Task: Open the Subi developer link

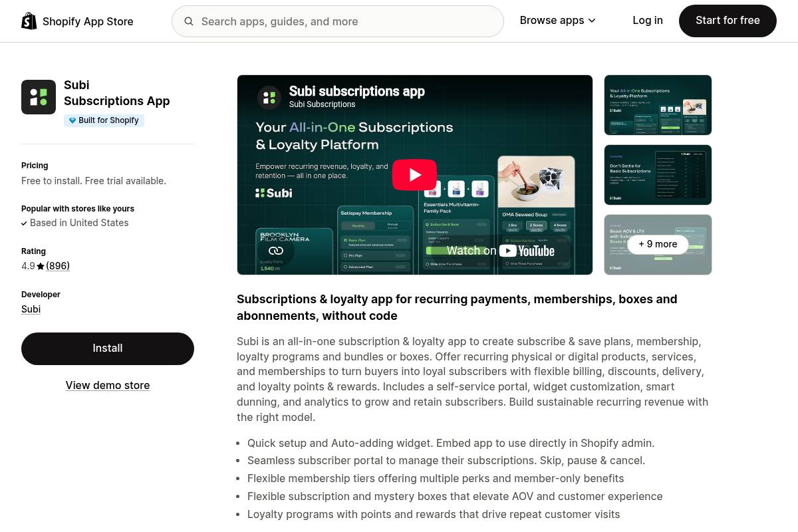Action: pos(31,309)
